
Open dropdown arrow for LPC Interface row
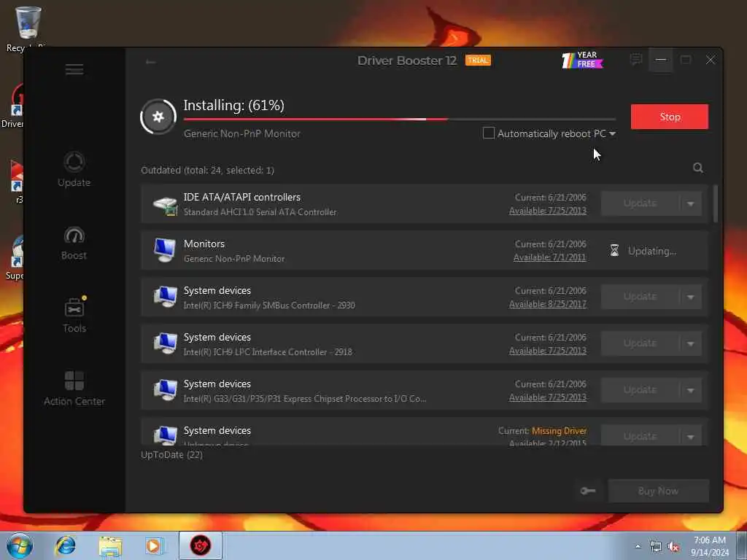click(x=690, y=344)
